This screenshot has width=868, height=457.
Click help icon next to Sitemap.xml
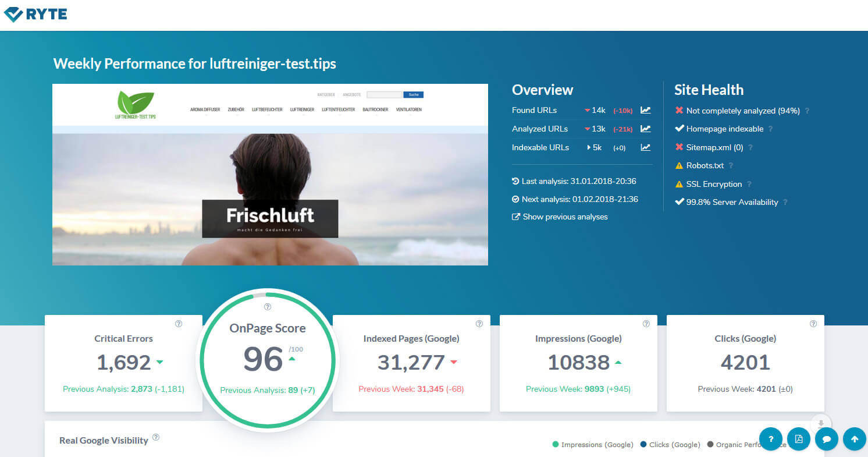[750, 148]
